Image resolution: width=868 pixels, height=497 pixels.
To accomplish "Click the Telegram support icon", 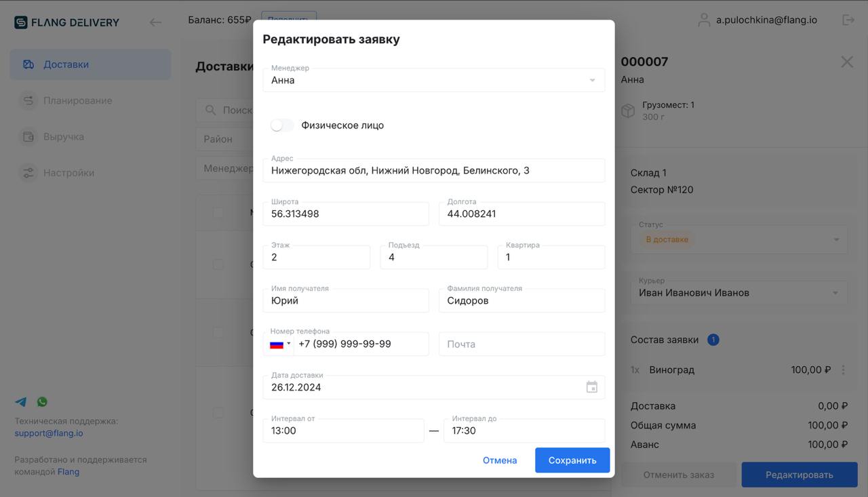I will (x=21, y=402).
